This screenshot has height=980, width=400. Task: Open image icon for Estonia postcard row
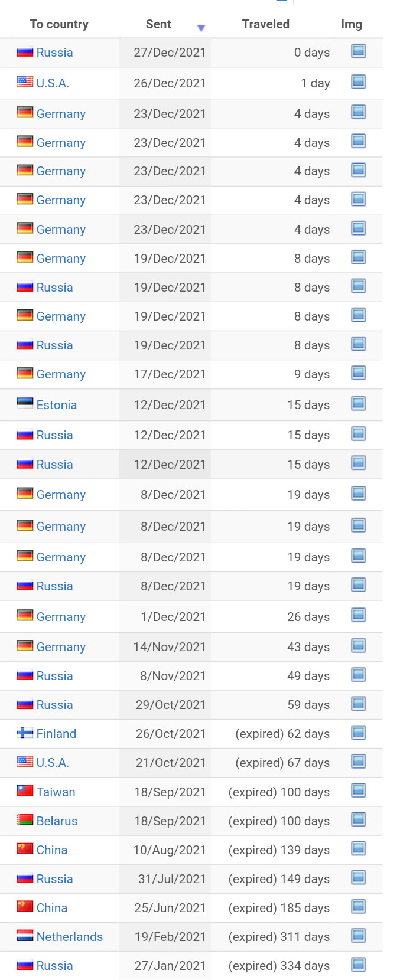[x=358, y=404]
